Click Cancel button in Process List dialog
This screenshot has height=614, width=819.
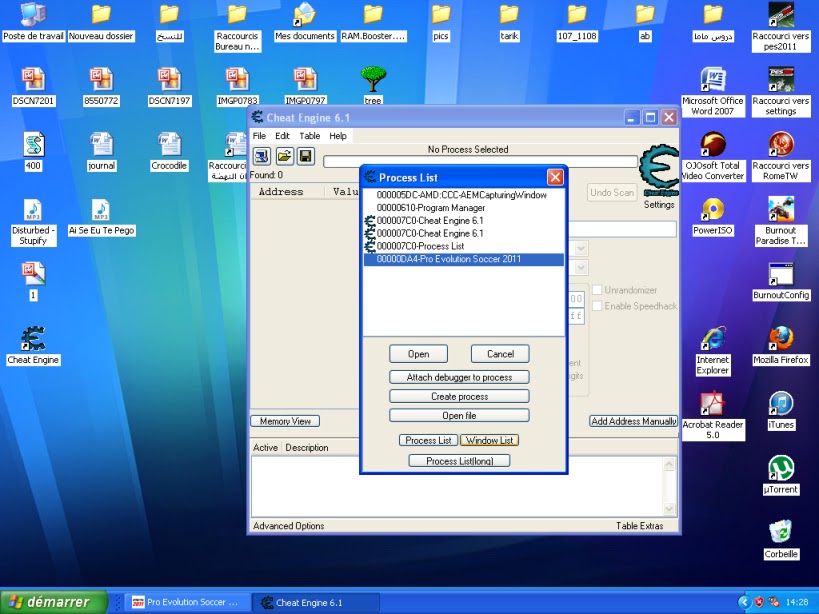(x=500, y=354)
